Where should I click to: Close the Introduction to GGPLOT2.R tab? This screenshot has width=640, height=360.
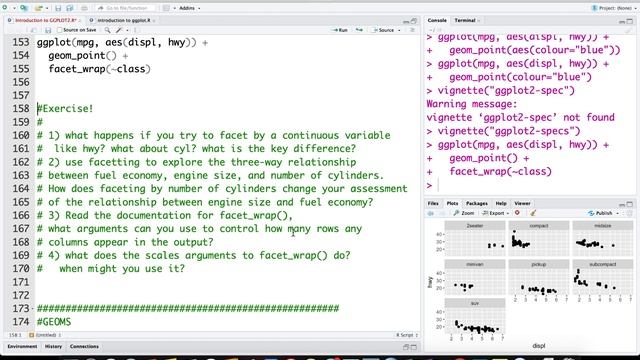pyautogui.click(x=80, y=20)
